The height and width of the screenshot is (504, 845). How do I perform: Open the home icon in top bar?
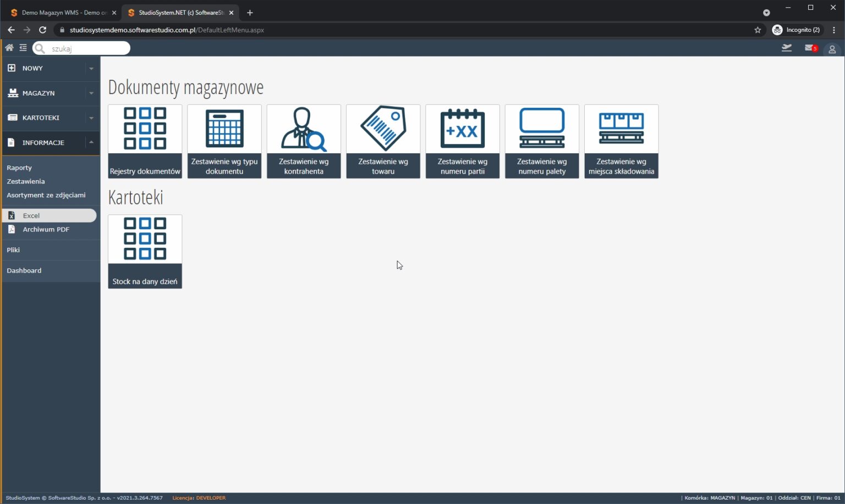click(9, 48)
